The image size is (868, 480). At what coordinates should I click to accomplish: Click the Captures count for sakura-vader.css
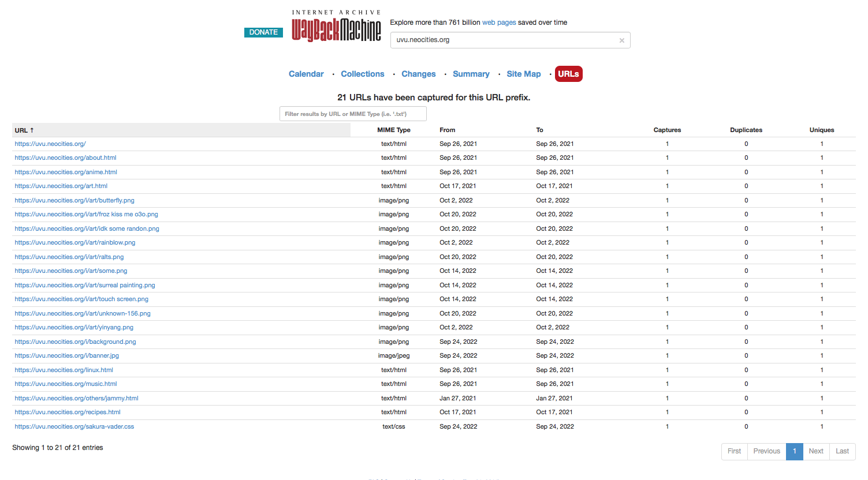667,426
